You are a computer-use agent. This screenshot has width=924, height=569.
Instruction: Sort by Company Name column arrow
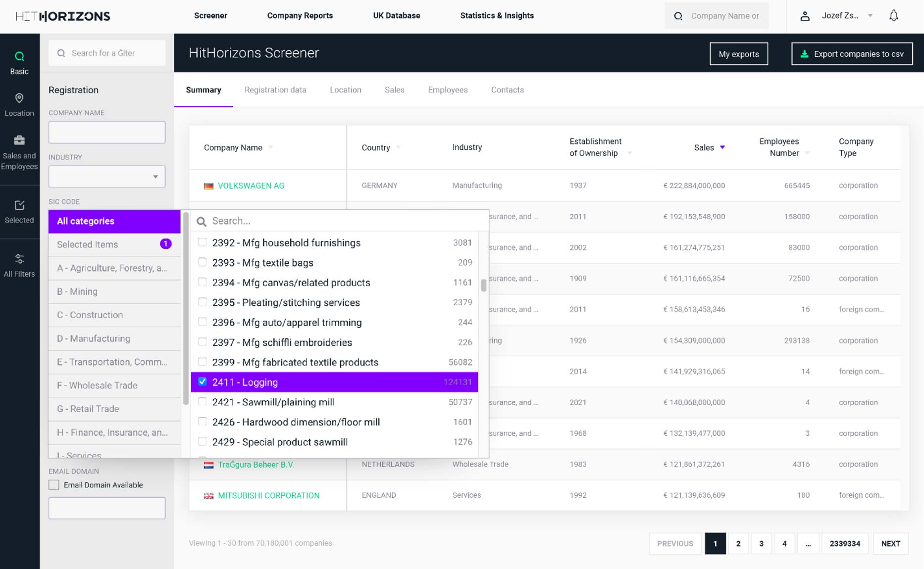pos(270,147)
